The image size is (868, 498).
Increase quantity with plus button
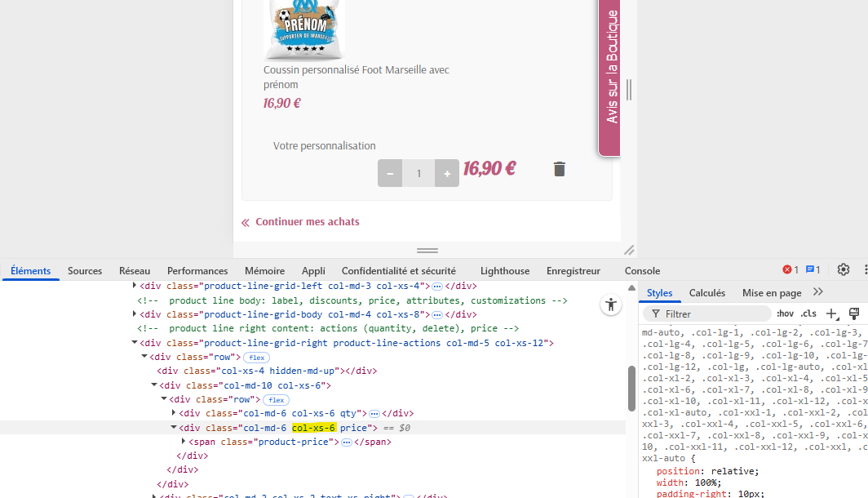(447, 173)
